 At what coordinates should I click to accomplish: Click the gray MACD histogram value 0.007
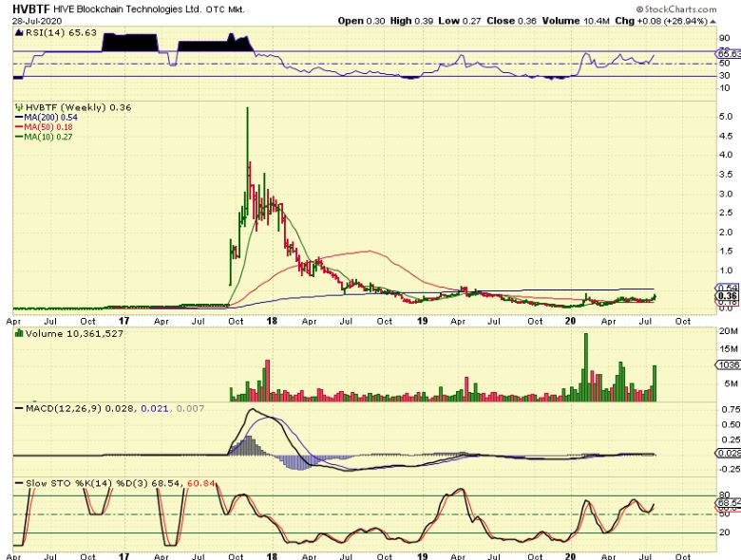(x=190, y=408)
